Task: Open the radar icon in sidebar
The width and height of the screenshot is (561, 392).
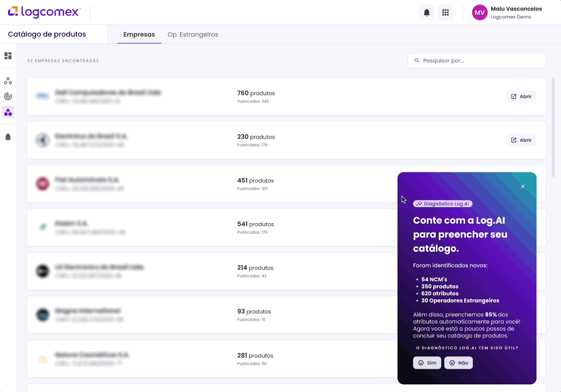Action: pos(8,96)
